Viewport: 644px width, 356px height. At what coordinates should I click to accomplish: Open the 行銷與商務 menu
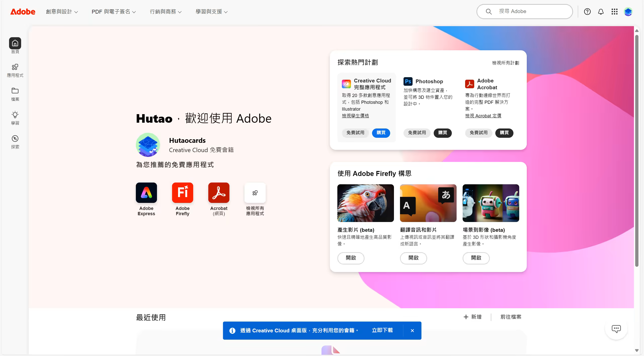(x=166, y=12)
